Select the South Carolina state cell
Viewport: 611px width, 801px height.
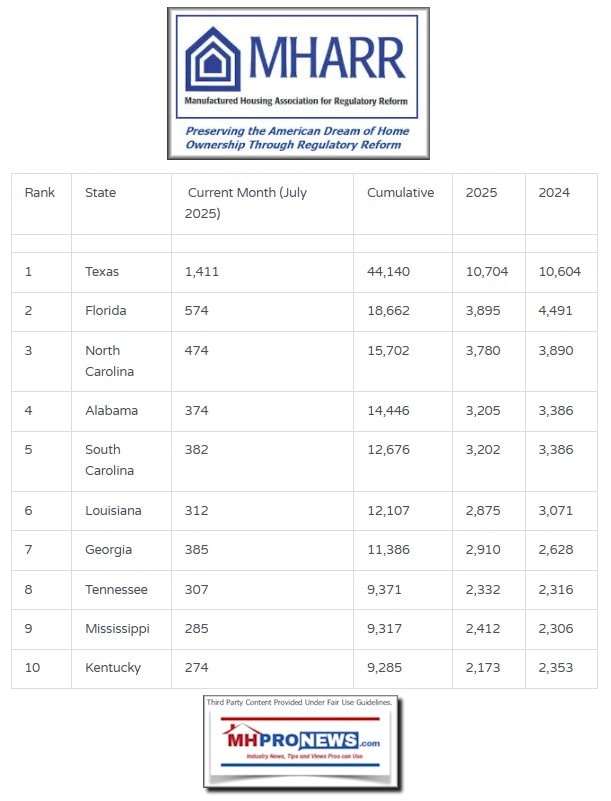click(110, 460)
